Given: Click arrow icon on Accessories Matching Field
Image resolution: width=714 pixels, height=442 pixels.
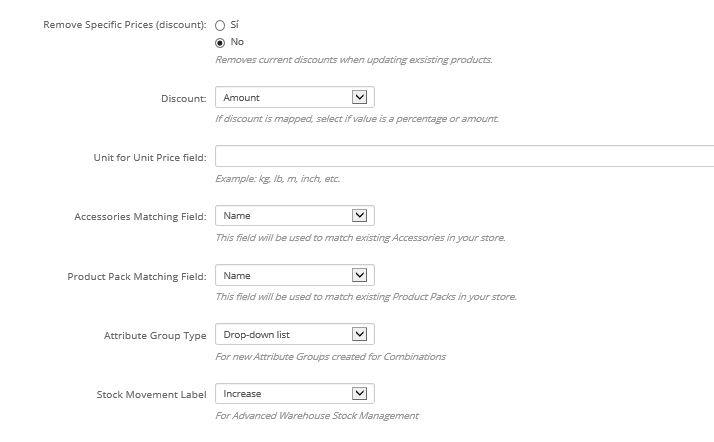Looking at the screenshot, I should click(x=359, y=215).
